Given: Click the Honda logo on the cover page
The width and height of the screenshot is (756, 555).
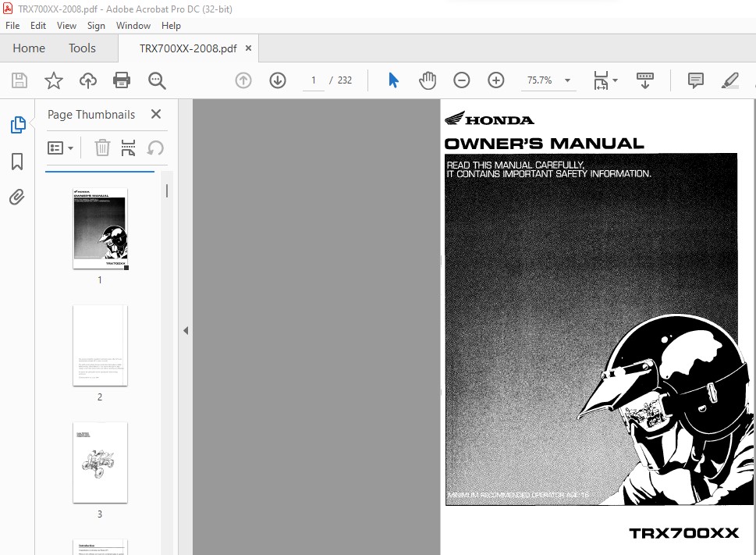Looking at the screenshot, I should point(489,119).
